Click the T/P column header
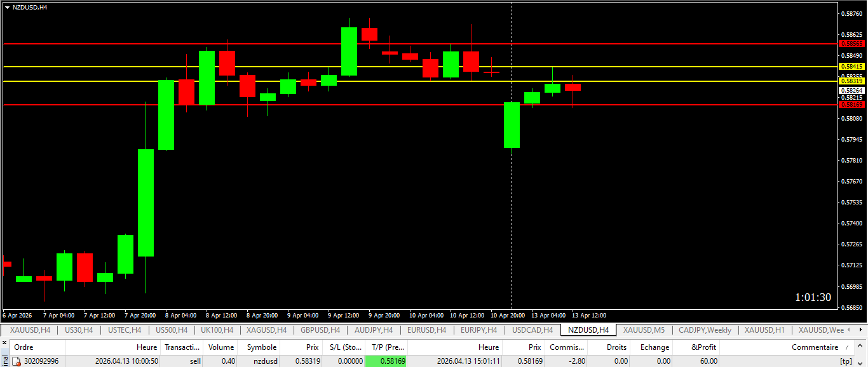 (x=386, y=347)
